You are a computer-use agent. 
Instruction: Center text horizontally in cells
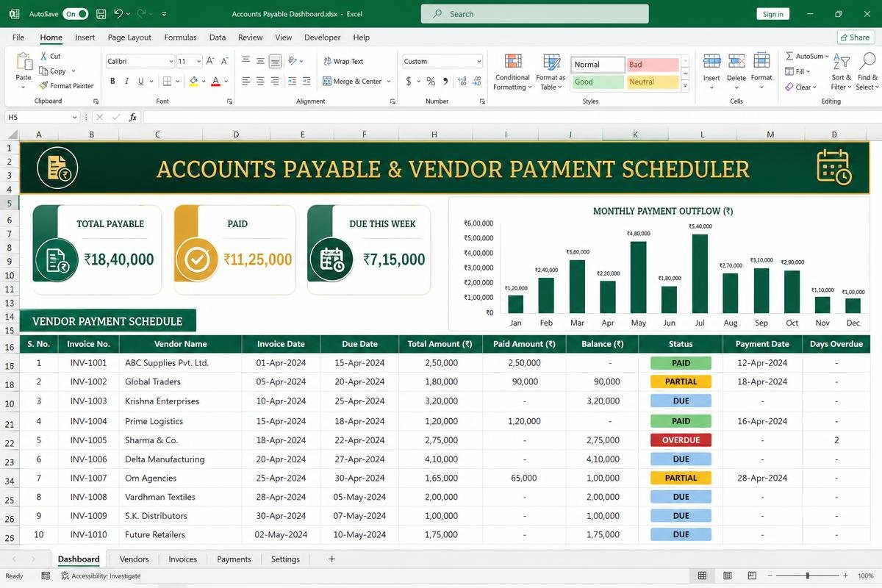pyautogui.click(x=260, y=82)
